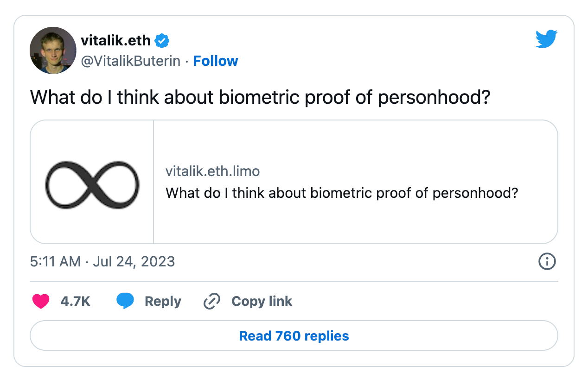Click the blue reply speech bubble icon
The width and height of the screenshot is (588, 379).
coord(125,301)
